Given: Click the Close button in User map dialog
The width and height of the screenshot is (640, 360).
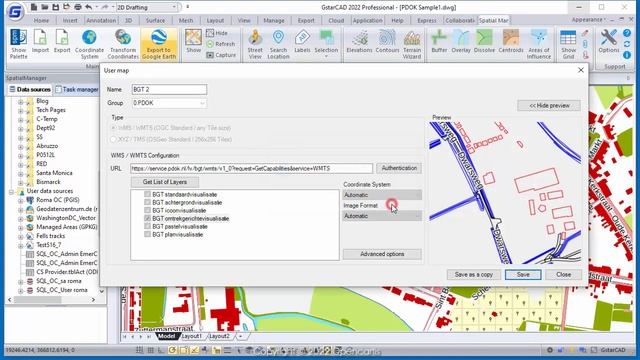Looking at the screenshot, I should [x=563, y=275].
